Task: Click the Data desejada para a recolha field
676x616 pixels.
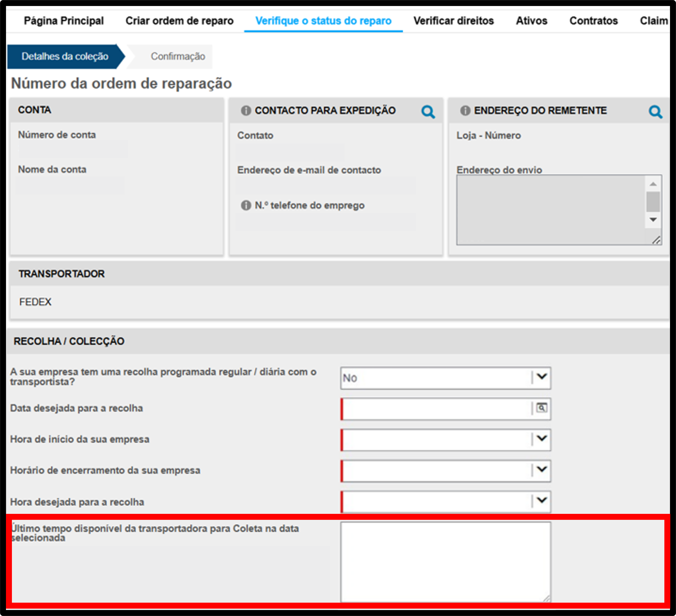Action: tap(436, 409)
